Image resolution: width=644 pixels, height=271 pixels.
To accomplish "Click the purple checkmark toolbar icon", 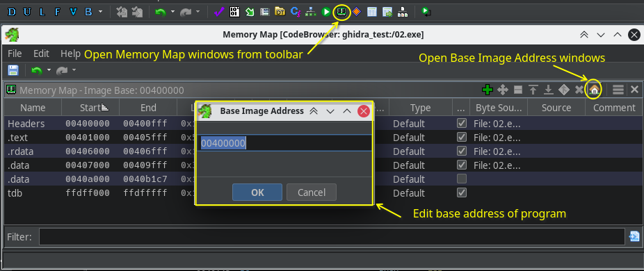I will click(219, 12).
